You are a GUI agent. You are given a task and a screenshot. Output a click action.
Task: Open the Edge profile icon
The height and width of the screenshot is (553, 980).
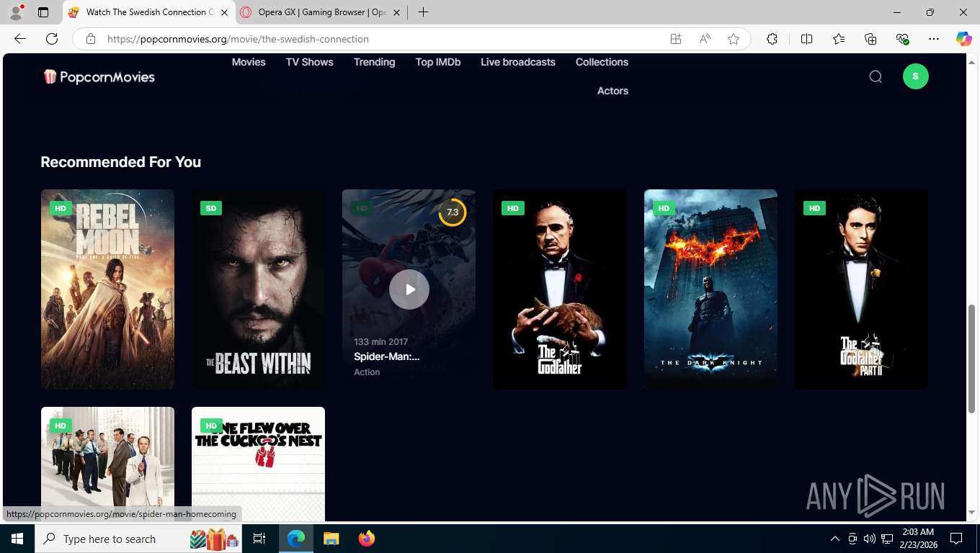tap(16, 12)
